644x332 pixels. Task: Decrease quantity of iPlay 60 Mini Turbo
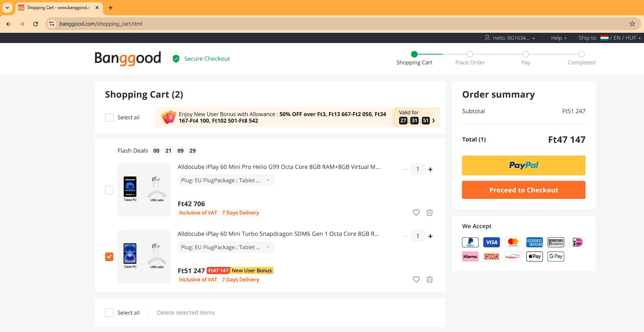tap(405, 236)
